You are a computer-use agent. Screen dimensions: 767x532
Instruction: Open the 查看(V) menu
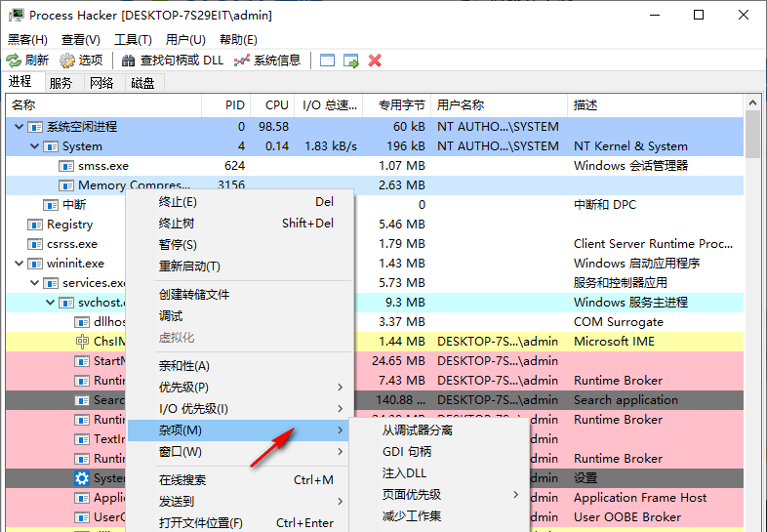[x=81, y=40]
